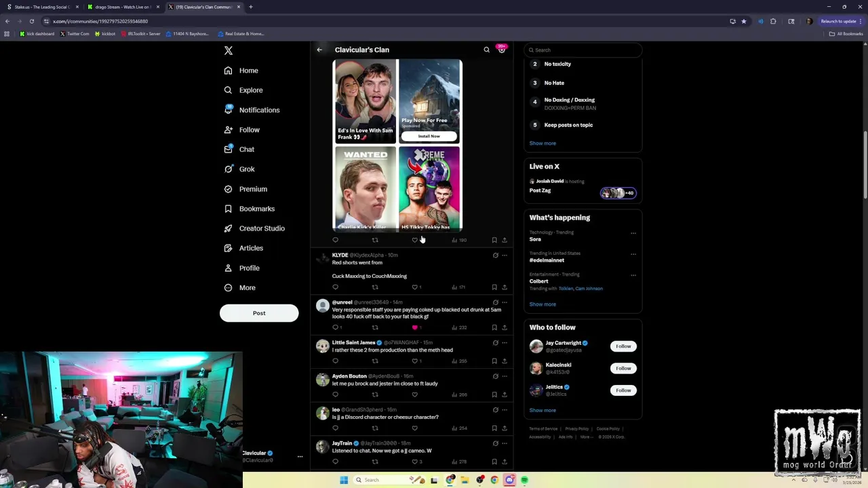
Task: Show more Who to follow suggestions
Action: point(542,410)
